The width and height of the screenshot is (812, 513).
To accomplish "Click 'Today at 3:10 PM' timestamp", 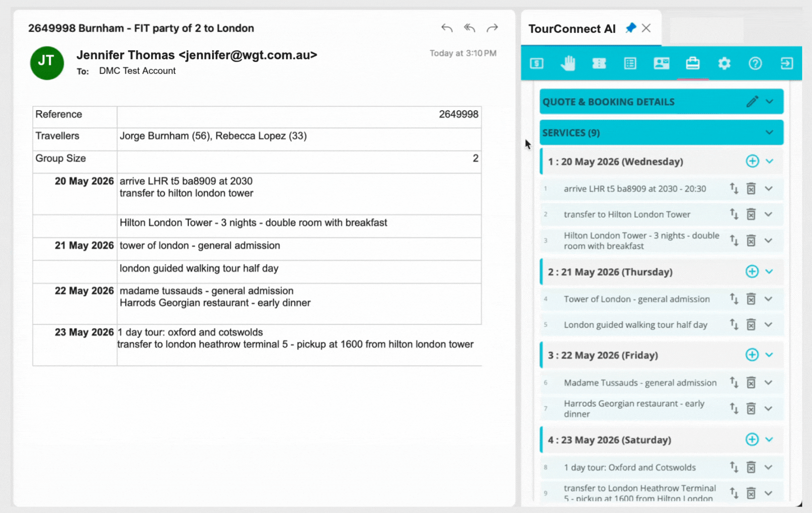I will point(463,53).
